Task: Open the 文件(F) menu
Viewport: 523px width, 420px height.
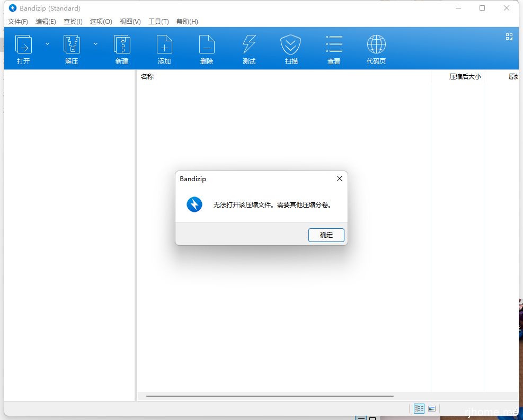Action: pyautogui.click(x=18, y=22)
